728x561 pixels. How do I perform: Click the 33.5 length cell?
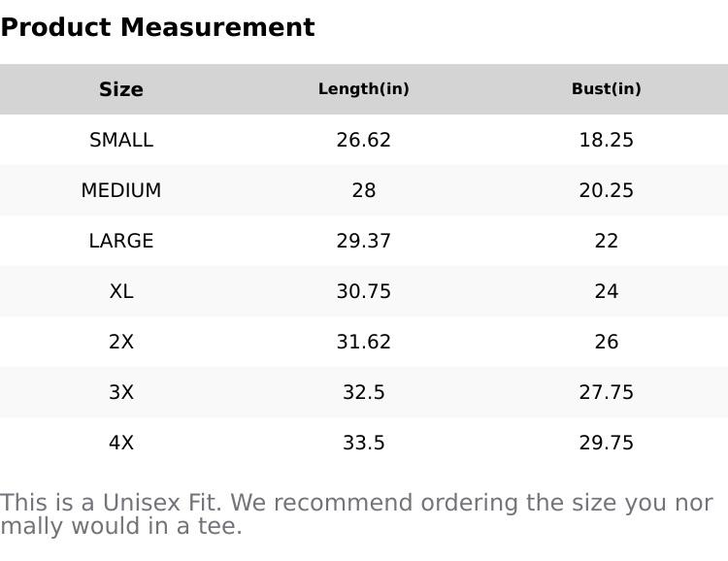click(364, 443)
